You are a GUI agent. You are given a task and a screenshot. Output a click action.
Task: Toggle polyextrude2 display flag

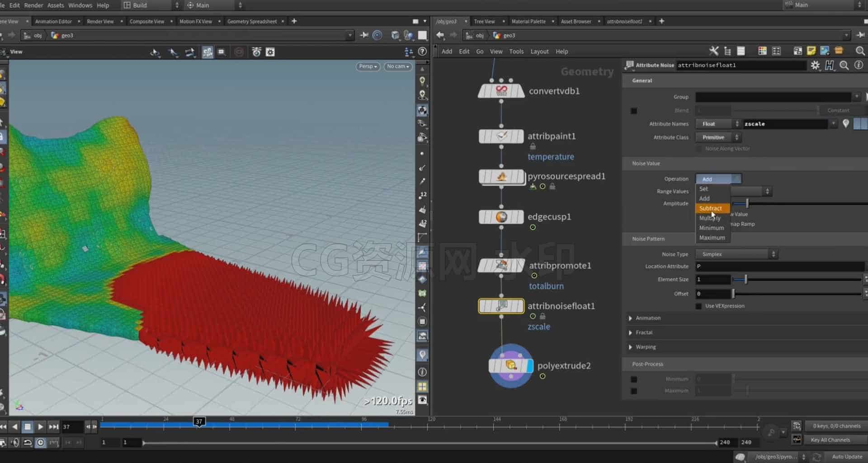pyautogui.click(x=530, y=365)
